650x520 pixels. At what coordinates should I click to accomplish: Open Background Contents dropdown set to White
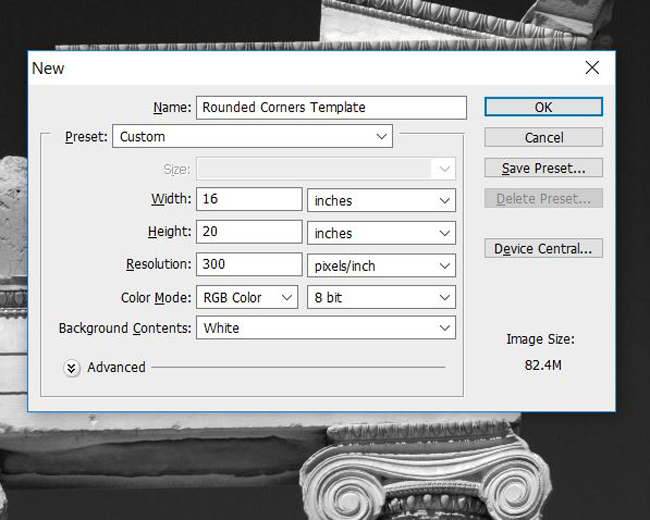(326, 328)
